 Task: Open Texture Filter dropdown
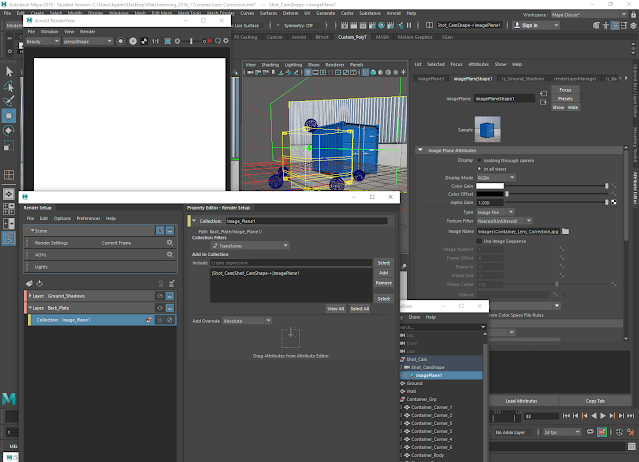point(505,221)
